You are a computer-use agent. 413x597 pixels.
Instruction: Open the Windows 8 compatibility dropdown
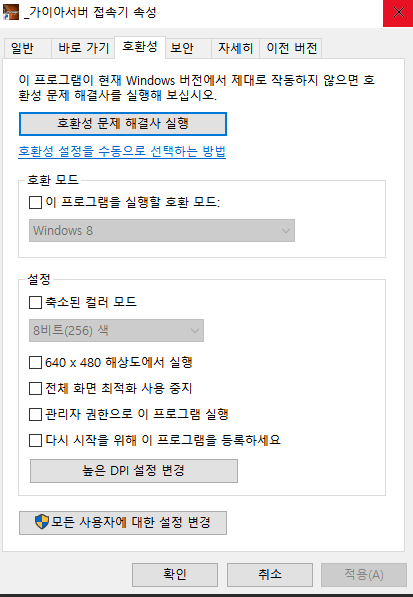(162, 230)
